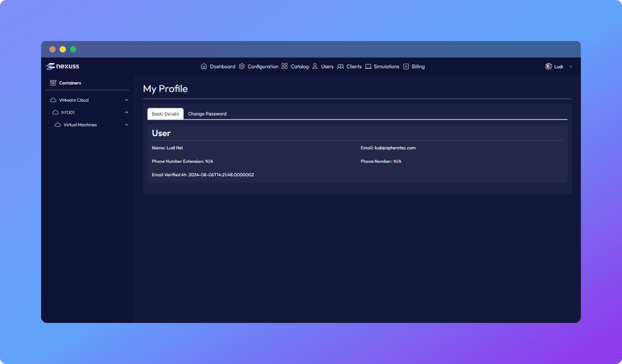Click the Billing document icon
Image resolution: width=622 pixels, height=364 pixels.
coord(406,66)
